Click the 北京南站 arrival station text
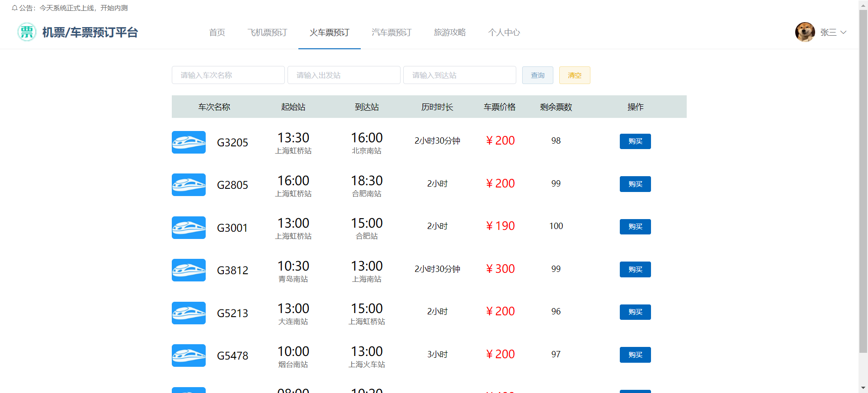This screenshot has width=868, height=393. (367, 151)
